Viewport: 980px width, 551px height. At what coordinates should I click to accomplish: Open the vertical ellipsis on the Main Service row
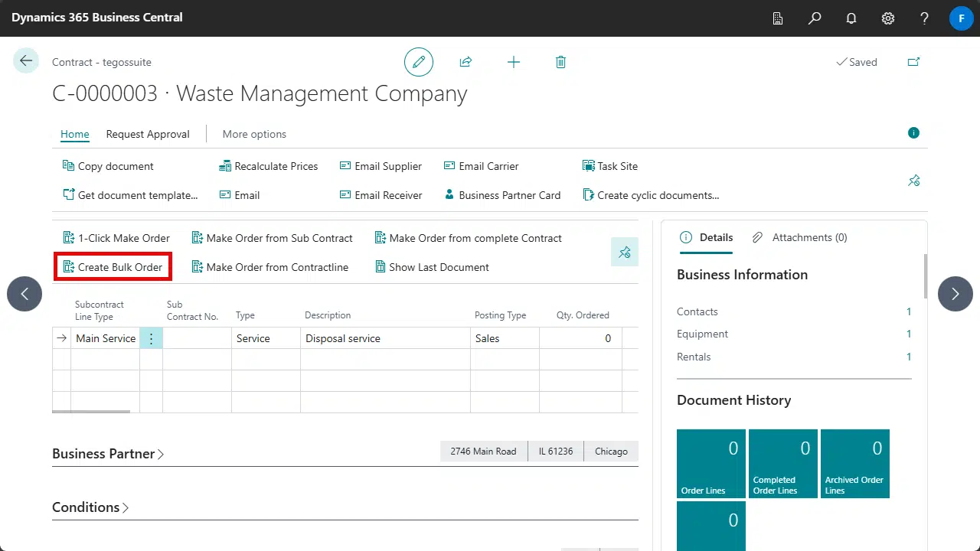(x=151, y=338)
